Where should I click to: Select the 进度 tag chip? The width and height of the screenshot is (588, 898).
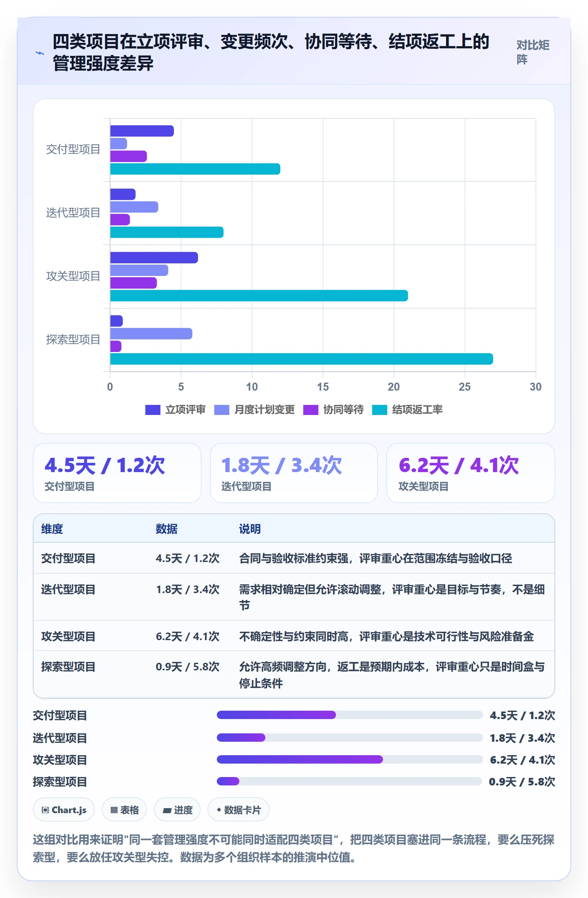pos(177,810)
